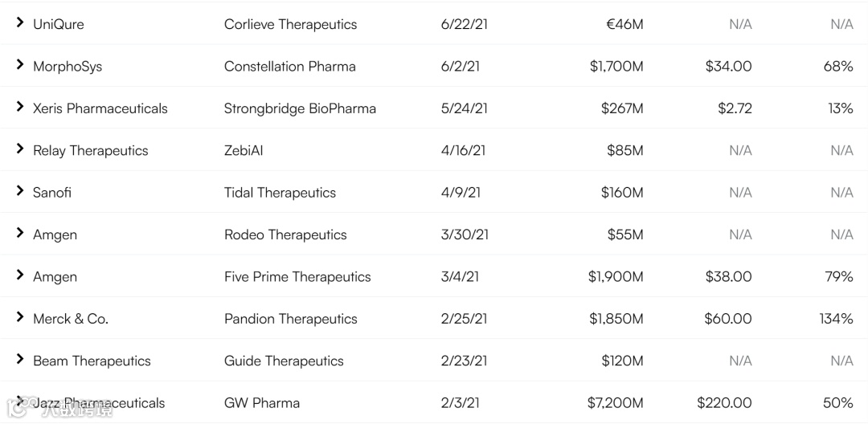Expand the Amgen Five Prime row

(20, 275)
